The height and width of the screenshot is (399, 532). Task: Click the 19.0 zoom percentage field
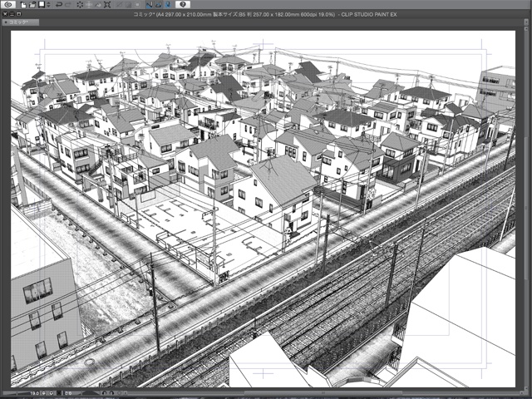click(35, 393)
